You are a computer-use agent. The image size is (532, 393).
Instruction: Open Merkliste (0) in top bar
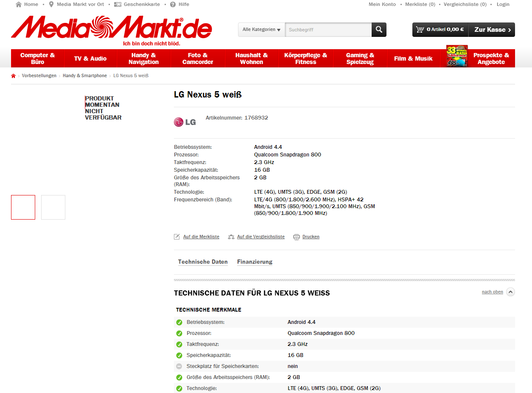click(x=420, y=4)
